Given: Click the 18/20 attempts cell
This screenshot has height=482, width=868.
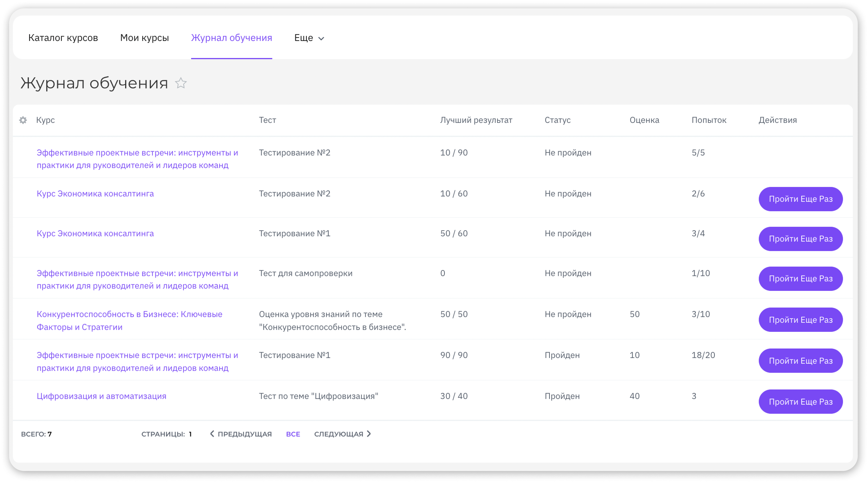Looking at the screenshot, I should coord(703,355).
